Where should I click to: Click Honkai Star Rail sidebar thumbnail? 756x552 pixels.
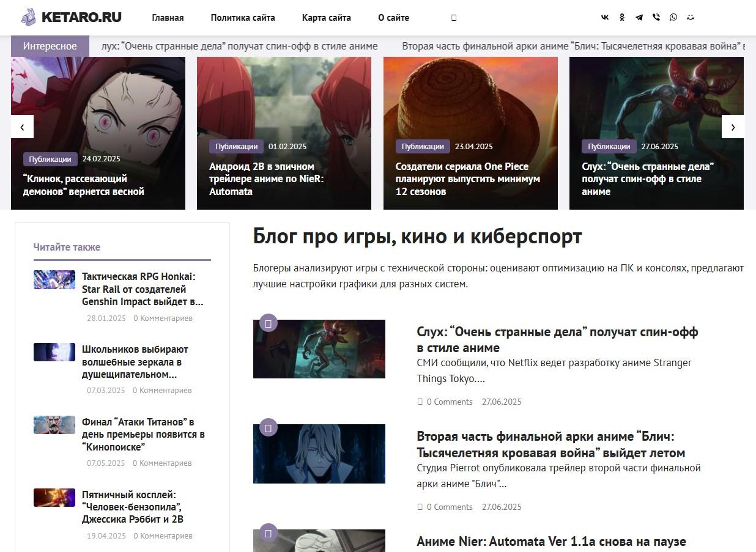54,279
